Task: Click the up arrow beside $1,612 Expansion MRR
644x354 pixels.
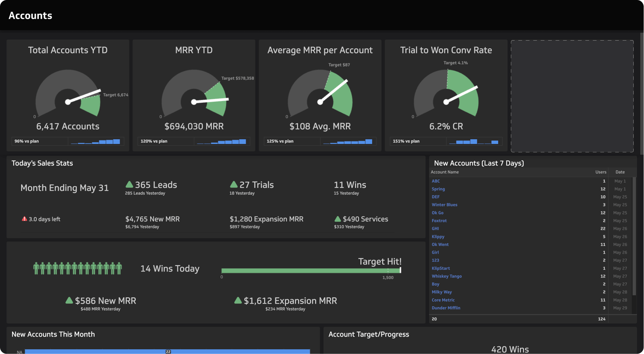Action: tap(238, 301)
